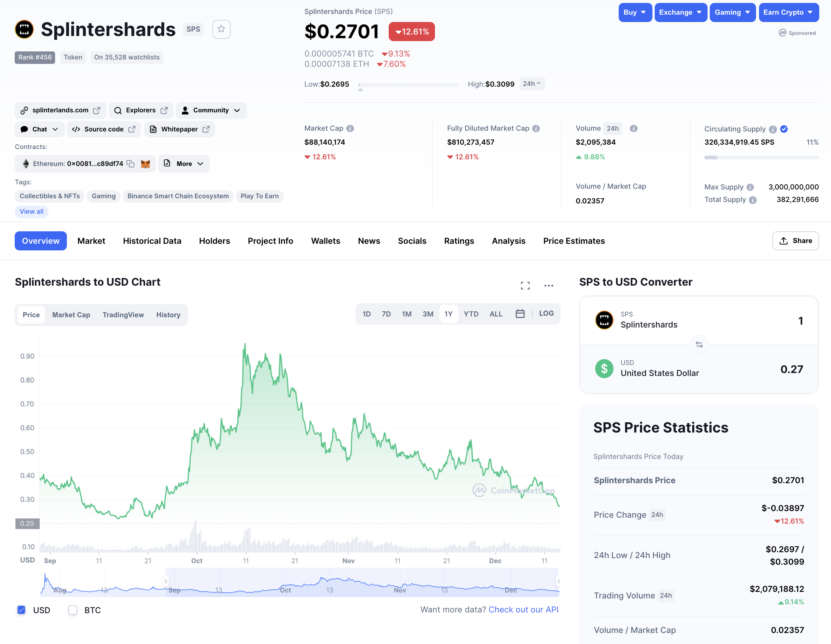The image size is (831, 644).
Task: Select 1M chart range
Action: pos(407,314)
